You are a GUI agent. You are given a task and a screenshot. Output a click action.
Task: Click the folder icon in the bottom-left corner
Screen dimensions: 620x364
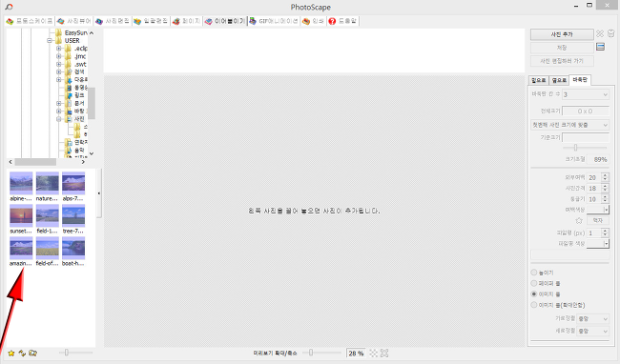(x=32, y=353)
